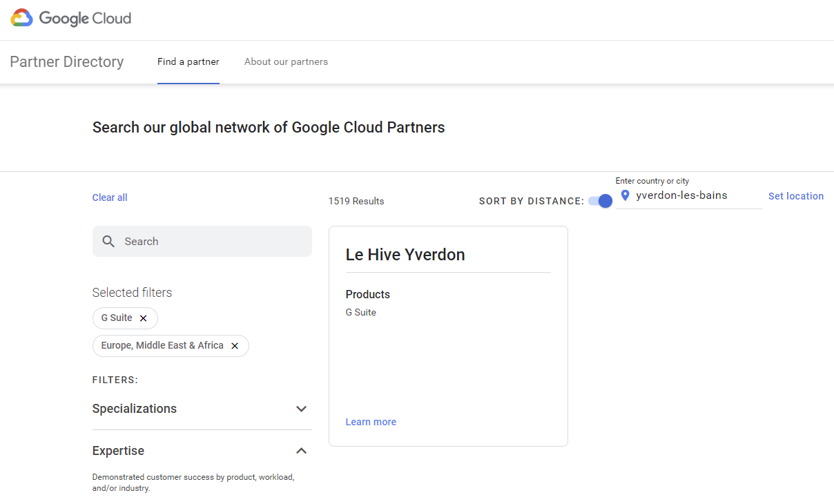Click the partner Search input field
Viewport: 834px width, 504px height.
point(202,242)
